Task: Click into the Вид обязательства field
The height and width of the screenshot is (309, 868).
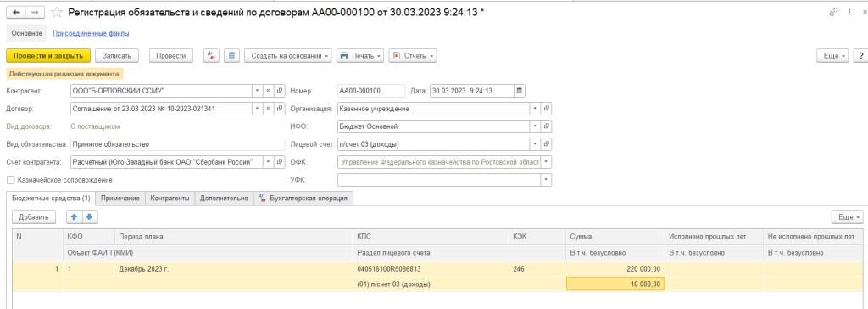Action: point(178,145)
